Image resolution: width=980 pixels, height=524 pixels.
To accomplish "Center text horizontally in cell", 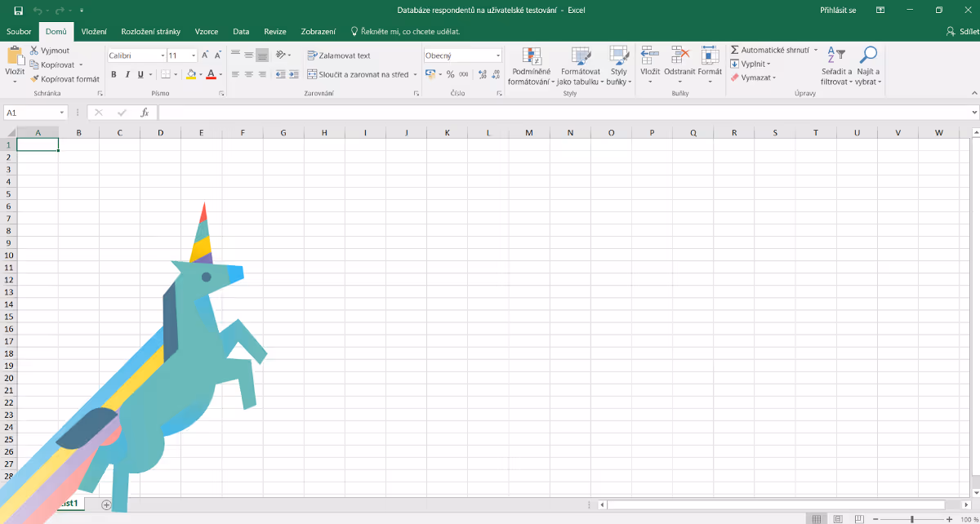I will pos(248,74).
